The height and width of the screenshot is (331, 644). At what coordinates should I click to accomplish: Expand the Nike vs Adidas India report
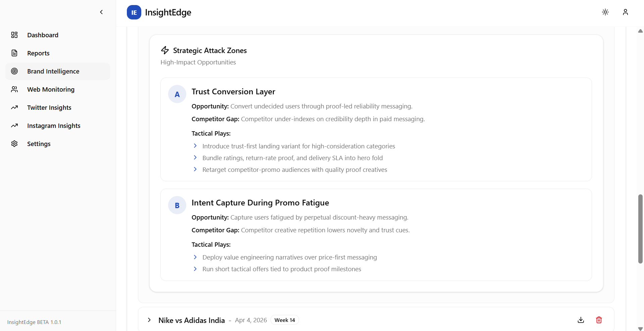point(149,320)
